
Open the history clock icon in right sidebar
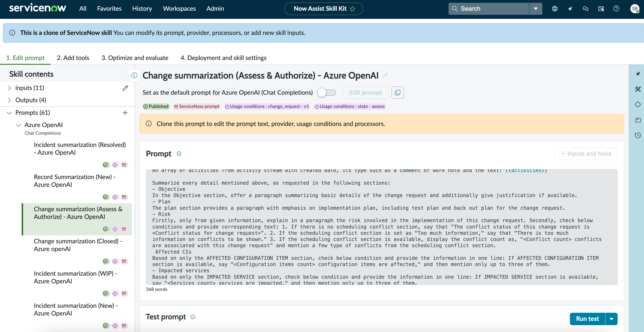point(638,135)
